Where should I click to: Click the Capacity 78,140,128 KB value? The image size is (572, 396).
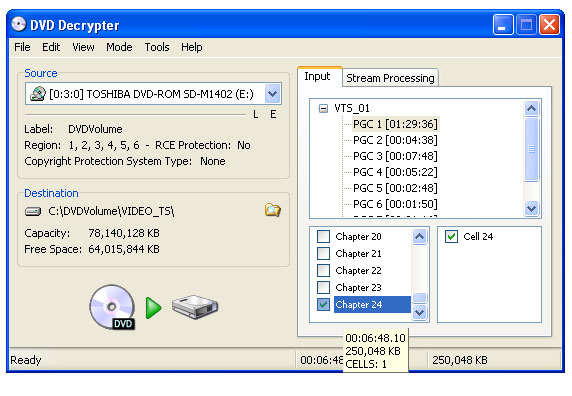point(124,233)
